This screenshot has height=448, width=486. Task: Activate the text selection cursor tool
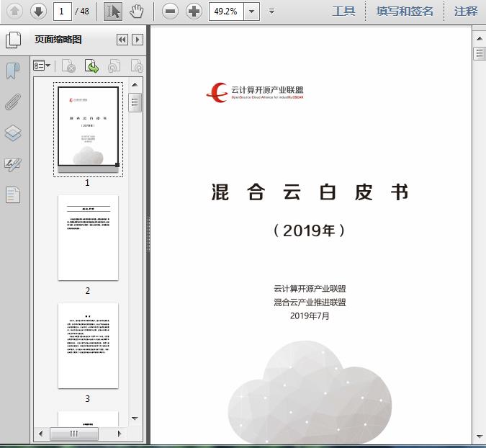112,12
